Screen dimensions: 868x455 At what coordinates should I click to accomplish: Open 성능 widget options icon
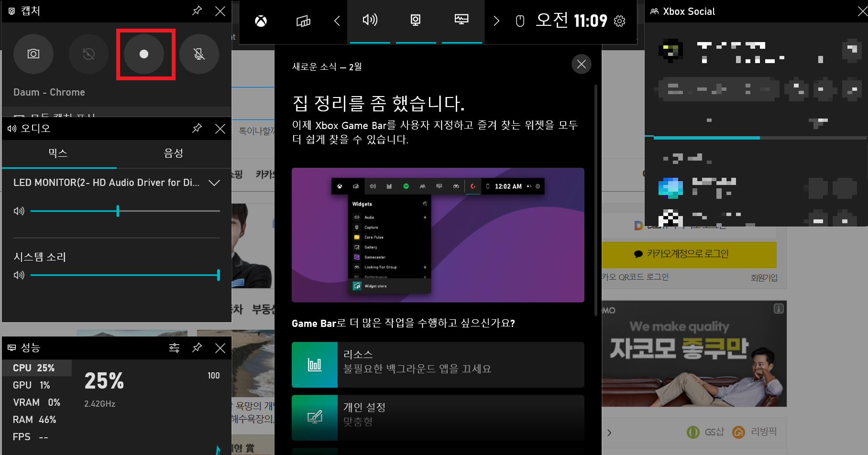click(175, 348)
